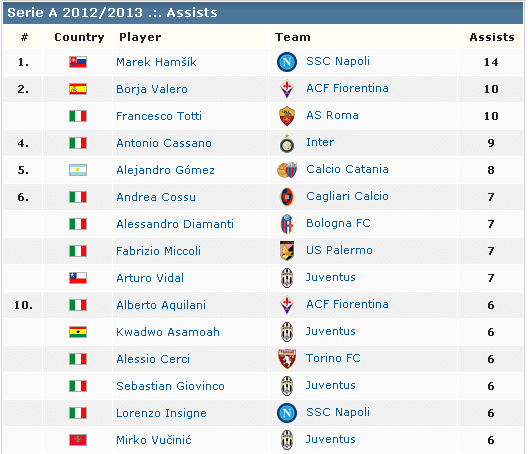Click the Player column header
The height and width of the screenshot is (454, 528).
tap(140, 37)
